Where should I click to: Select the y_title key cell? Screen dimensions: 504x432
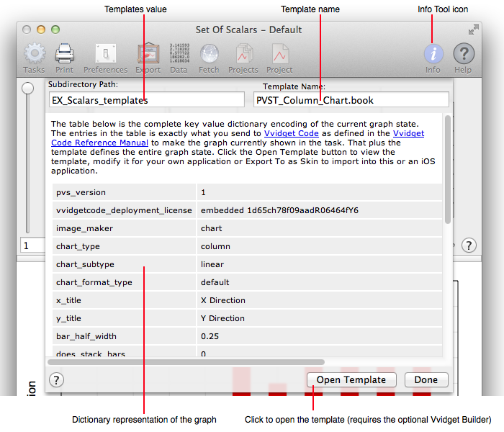pyautogui.click(x=124, y=318)
